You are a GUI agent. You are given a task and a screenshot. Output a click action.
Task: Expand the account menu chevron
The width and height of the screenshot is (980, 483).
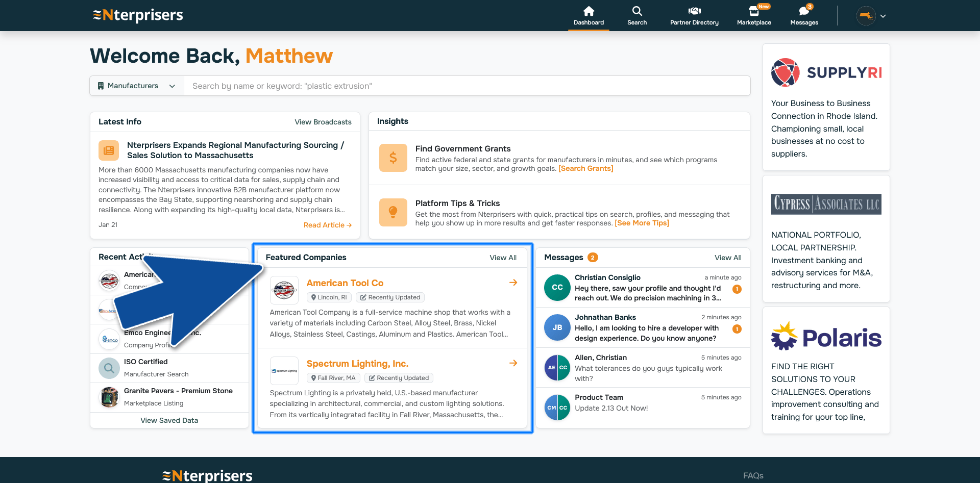(883, 16)
